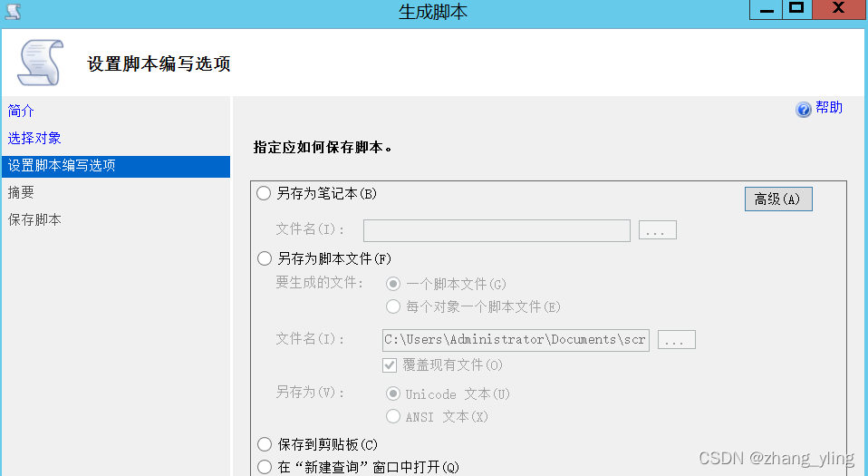Click the 设置脚本编写选项 page title

(x=159, y=63)
